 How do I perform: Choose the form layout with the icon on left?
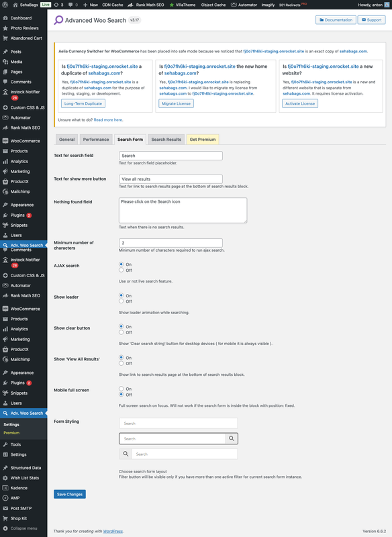179,454
